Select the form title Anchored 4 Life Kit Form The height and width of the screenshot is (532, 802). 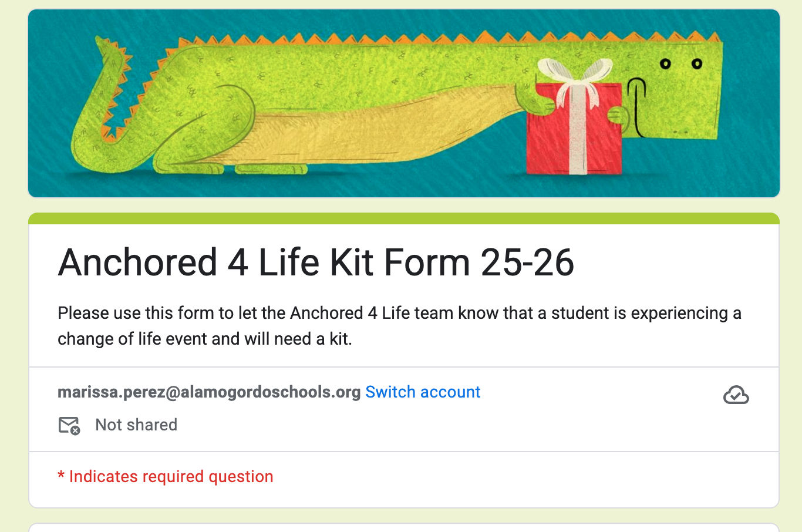coord(316,262)
